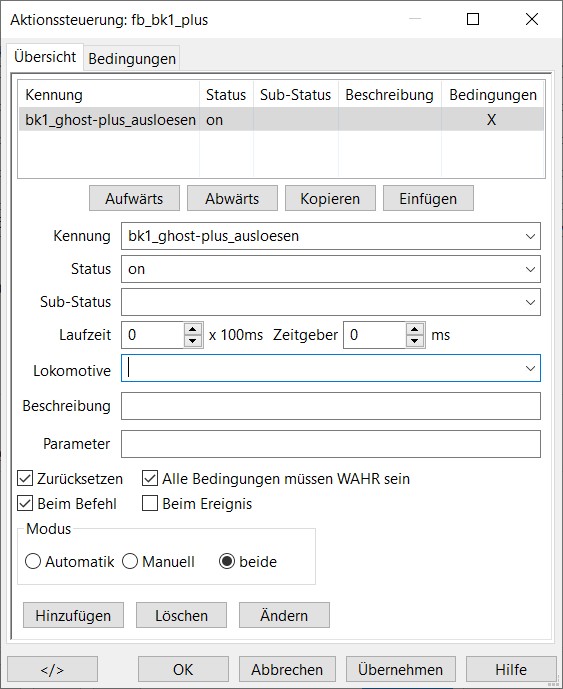This screenshot has width=563, height=689.
Task: Click the Hinzufügen button
Action: click(73, 615)
